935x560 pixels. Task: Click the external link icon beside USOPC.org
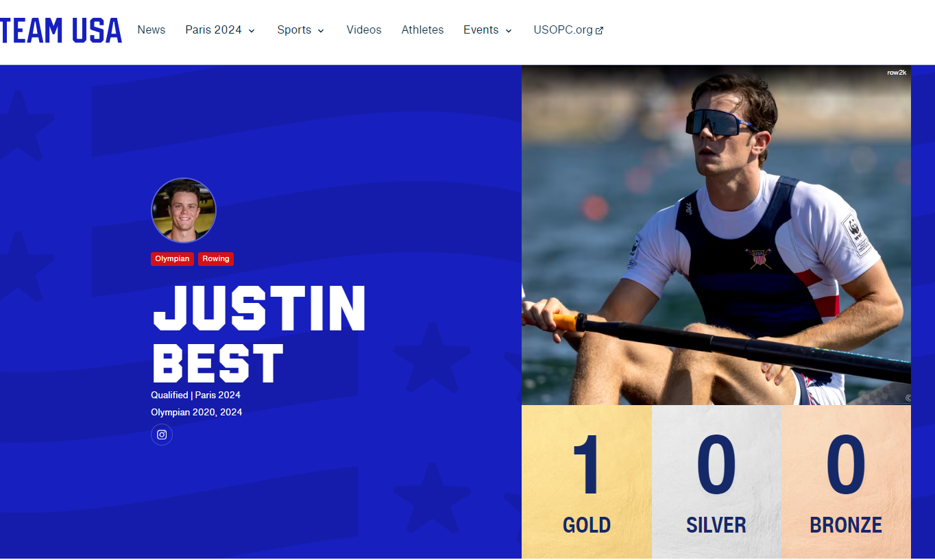tap(600, 30)
